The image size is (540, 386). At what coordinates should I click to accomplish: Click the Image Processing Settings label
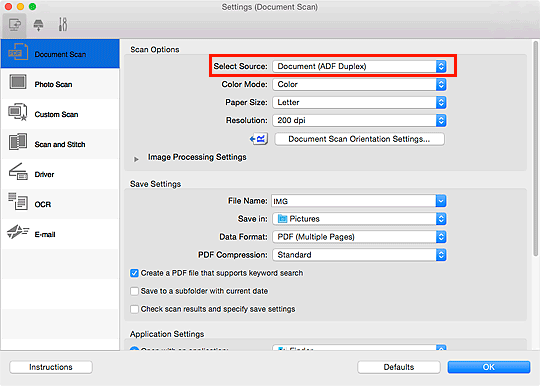tap(197, 157)
